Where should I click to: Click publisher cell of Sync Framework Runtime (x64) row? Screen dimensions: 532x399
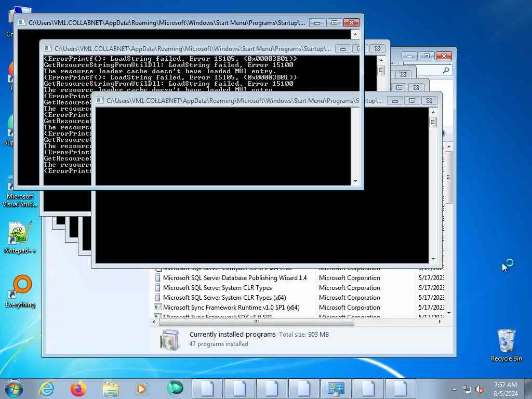(x=350, y=307)
